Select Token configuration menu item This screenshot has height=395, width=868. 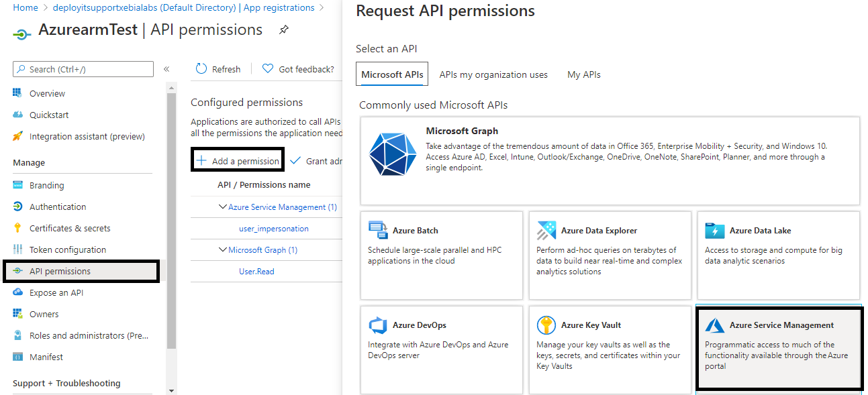pos(68,249)
